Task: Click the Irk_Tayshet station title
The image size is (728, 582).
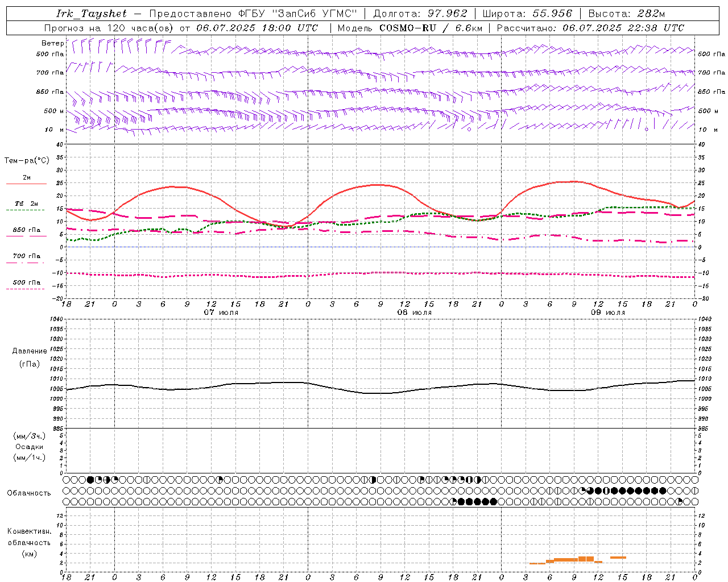Action: pyautogui.click(x=92, y=14)
